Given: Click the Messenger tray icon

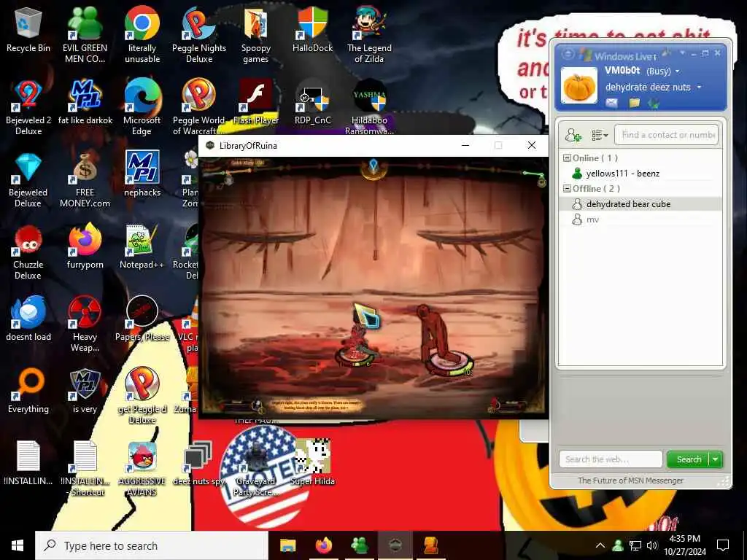Looking at the screenshot, I should [x=618, y=545].
